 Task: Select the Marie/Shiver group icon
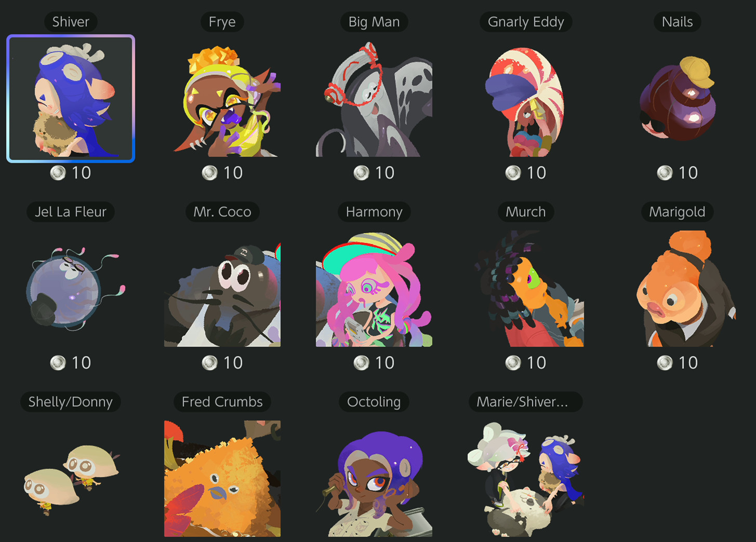pyautogui.click(x=526, y=479)
